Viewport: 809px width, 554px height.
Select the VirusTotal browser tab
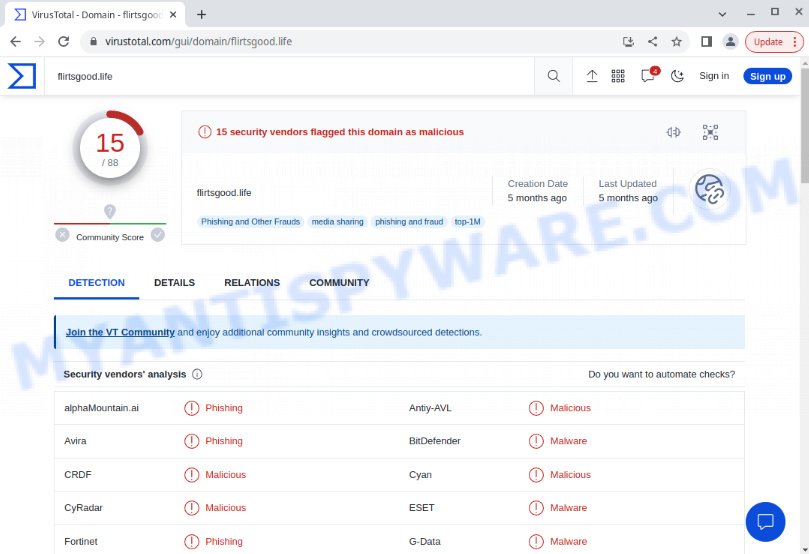94,15
